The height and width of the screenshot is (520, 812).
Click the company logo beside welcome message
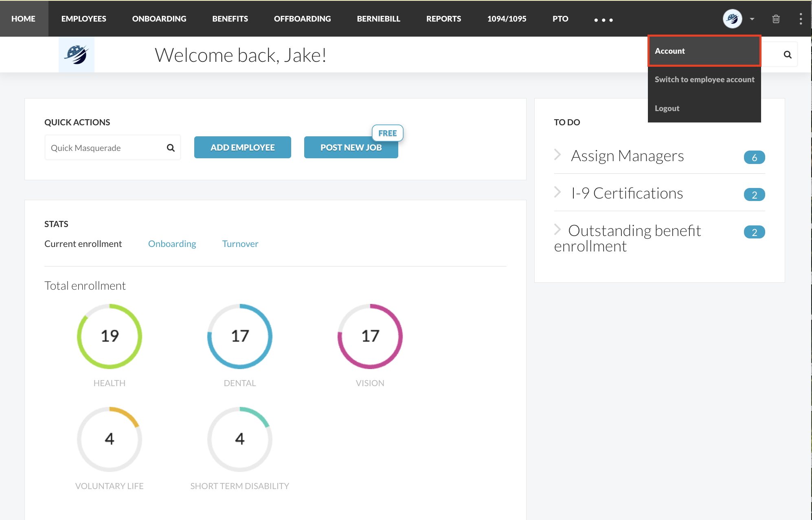(77, 55)
